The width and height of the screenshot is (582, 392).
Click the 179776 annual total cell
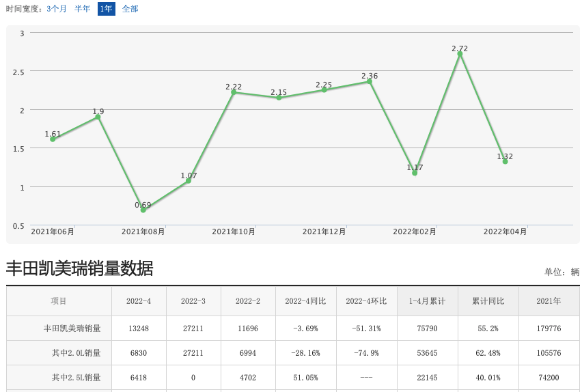(x=549, y=328)
